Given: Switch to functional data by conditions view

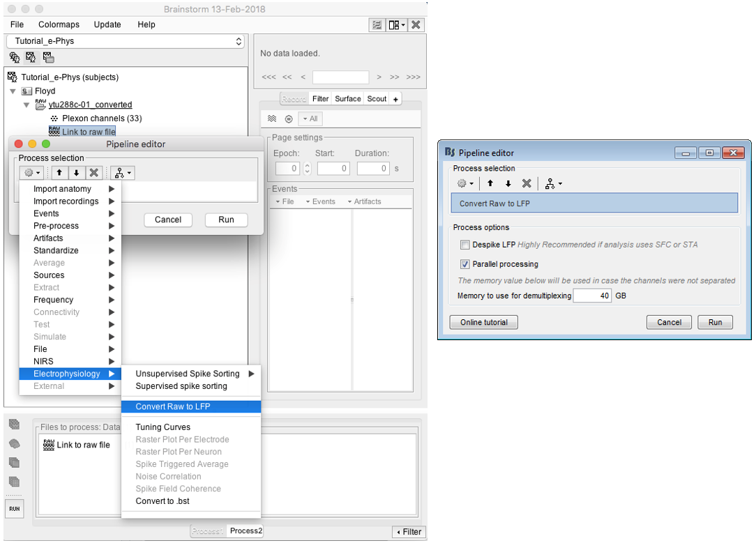Looking at the screenshot, I should [48, 58].
